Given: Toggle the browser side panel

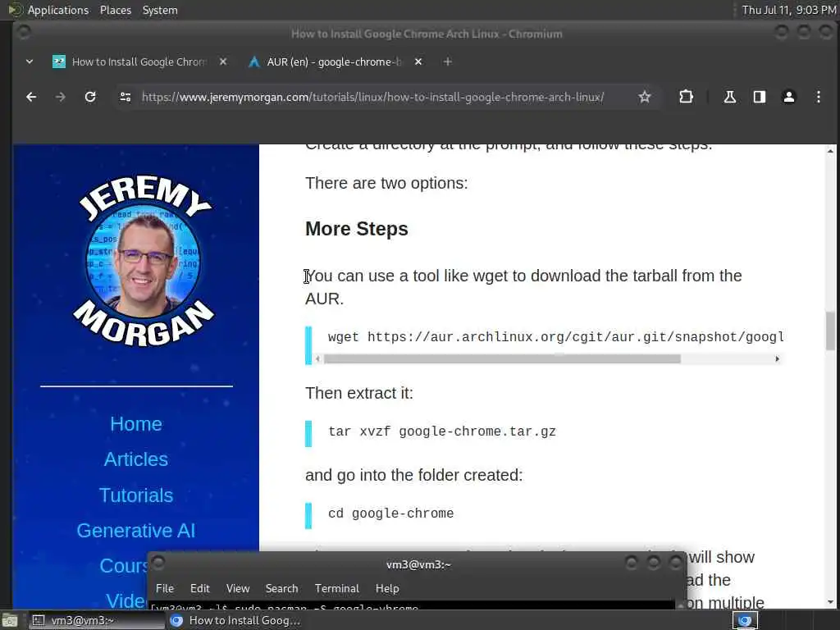Looking at the screenshot, I should pos(759,97).
